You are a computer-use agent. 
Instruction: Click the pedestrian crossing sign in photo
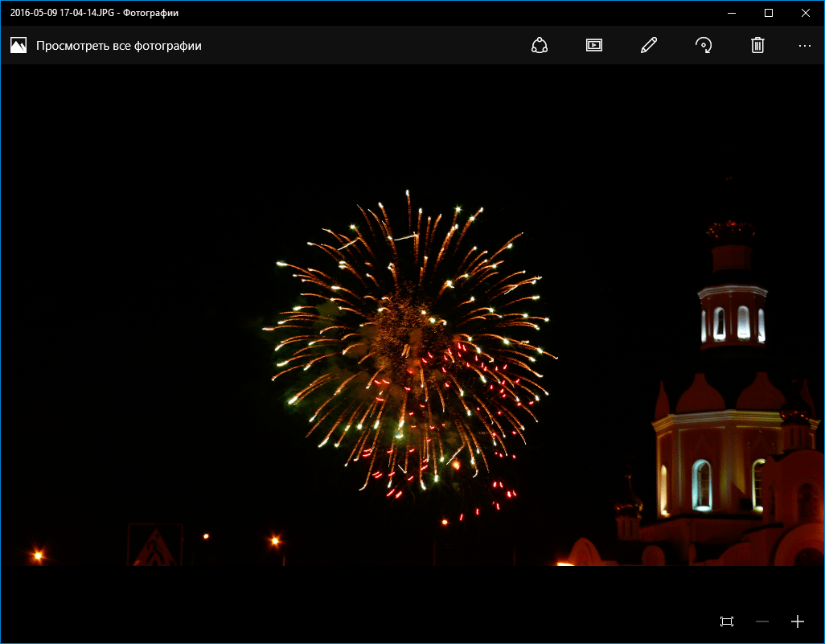click(155, 547)
